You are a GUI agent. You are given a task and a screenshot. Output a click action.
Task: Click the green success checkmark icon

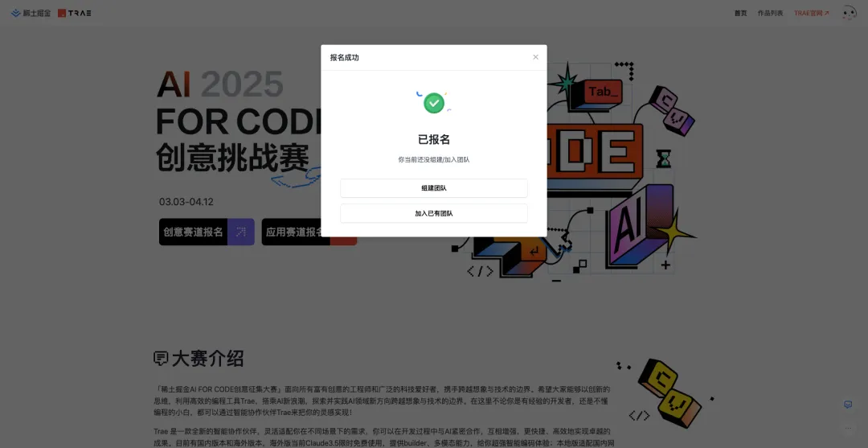434,103
